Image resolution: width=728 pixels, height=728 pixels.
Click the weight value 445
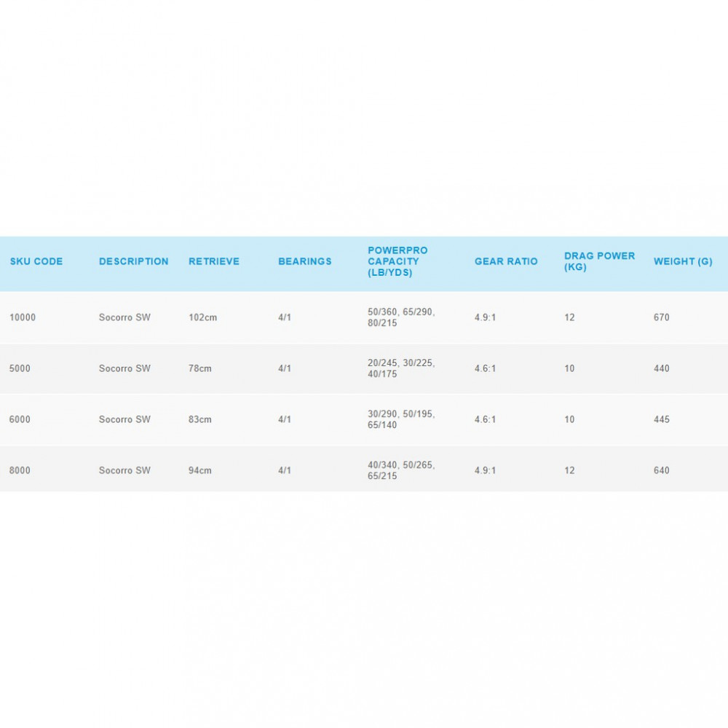coord(662,419)
